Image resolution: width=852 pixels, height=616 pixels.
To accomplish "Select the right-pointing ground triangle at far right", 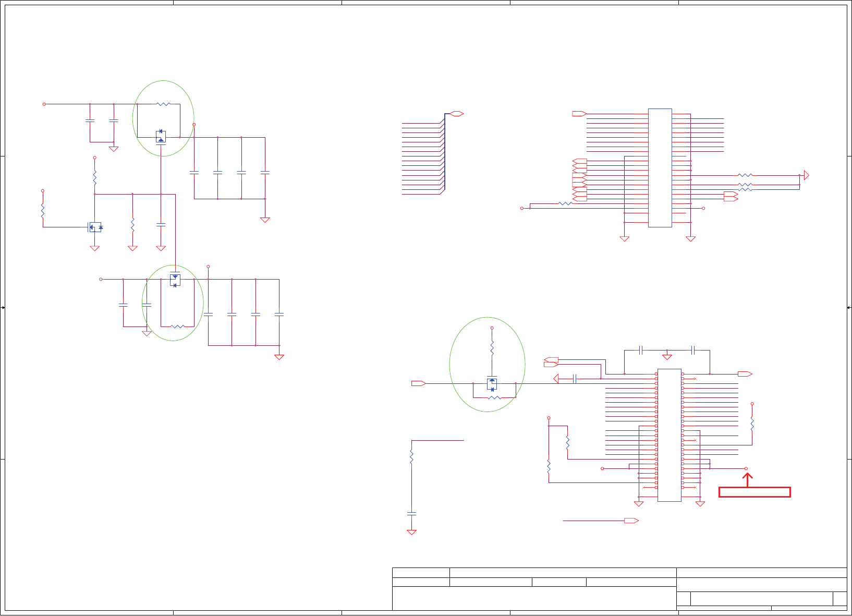I will point(807,175).
